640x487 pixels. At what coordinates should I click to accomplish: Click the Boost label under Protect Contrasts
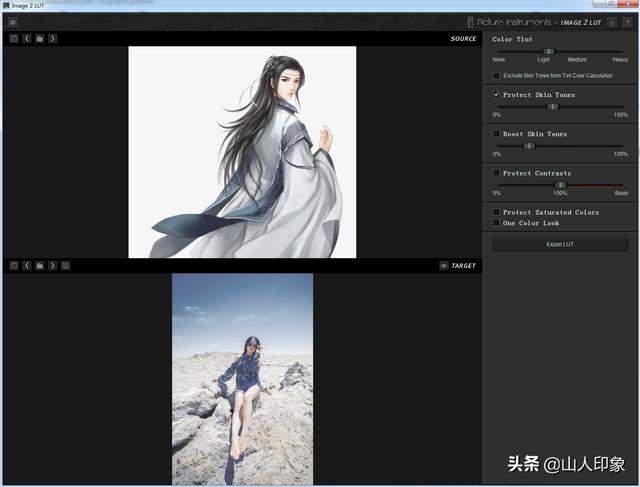pos(621,193)
